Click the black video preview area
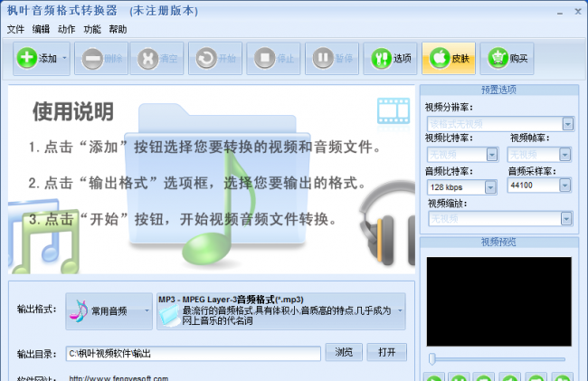588x381 pixels. (498, 301)
